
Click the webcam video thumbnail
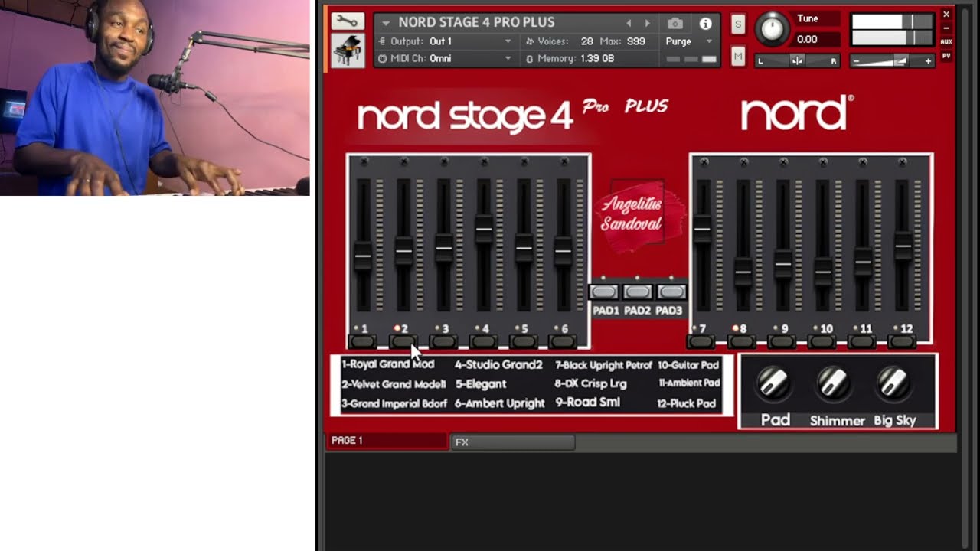(x=155, y=98)
